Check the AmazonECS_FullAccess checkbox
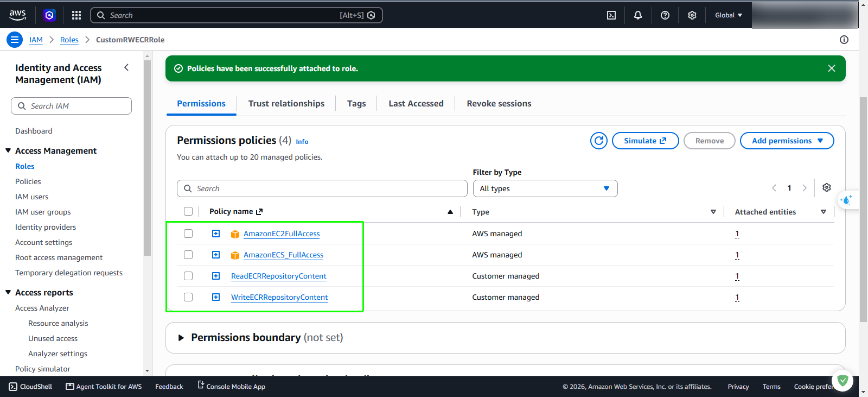The image size is (868, 397). click(x=188, y=255)
